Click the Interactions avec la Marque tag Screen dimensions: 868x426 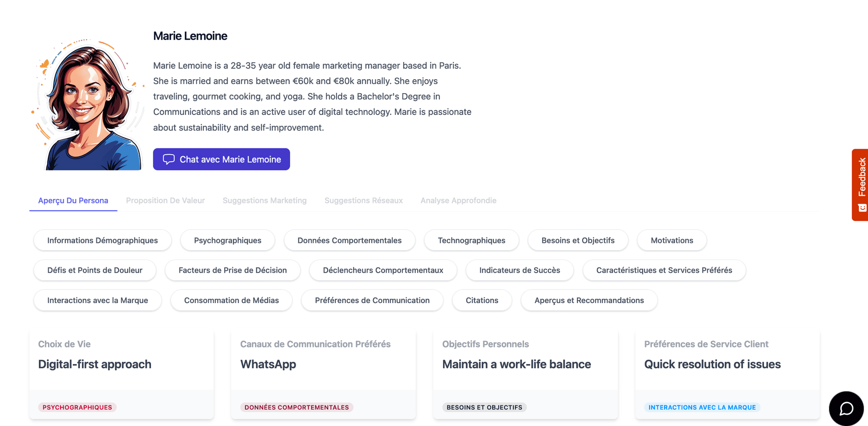(x=702, y=407)
